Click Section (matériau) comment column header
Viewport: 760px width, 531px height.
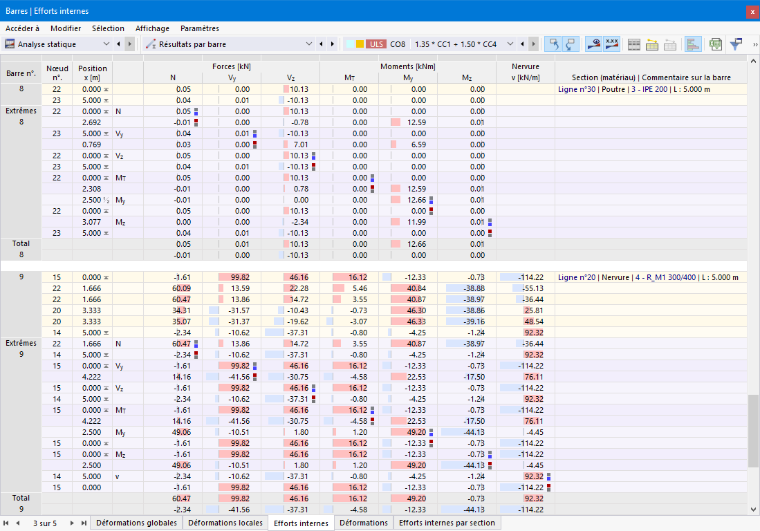(650, 78)
